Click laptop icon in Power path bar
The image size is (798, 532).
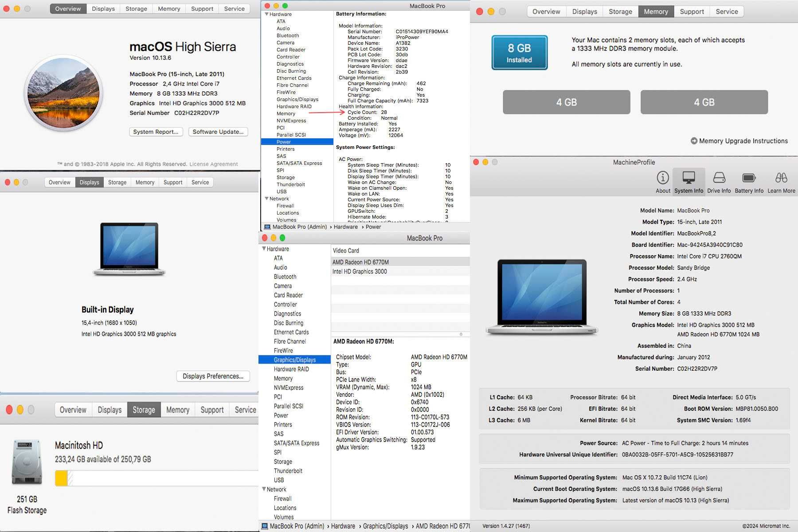(x=267, y=227)
